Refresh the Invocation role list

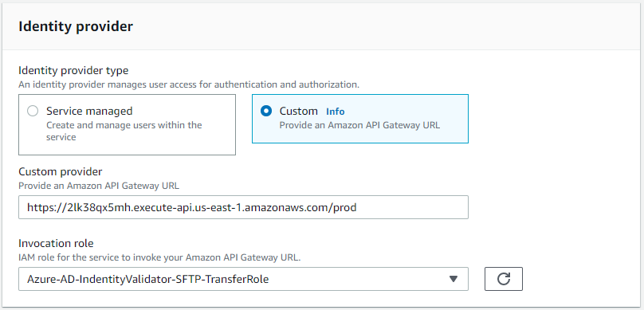pos(504,279)
